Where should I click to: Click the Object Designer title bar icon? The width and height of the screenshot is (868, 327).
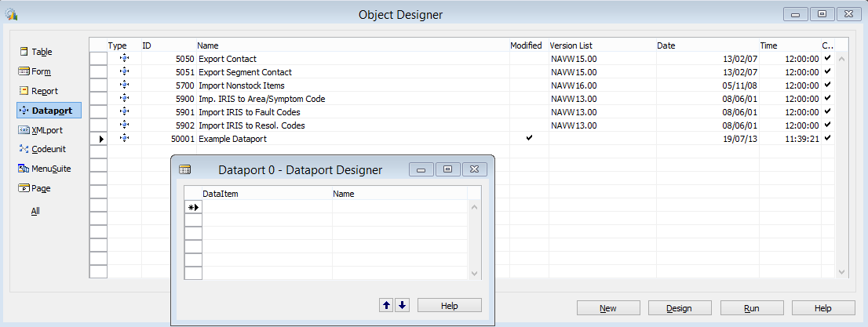point(10,14)
